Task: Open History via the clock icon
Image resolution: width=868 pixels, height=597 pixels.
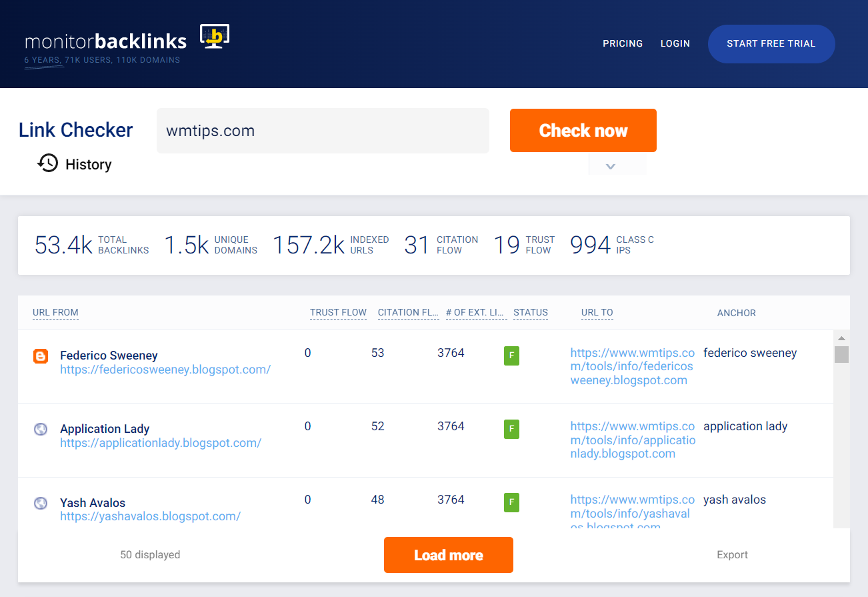Action: (x=47, y=163)
